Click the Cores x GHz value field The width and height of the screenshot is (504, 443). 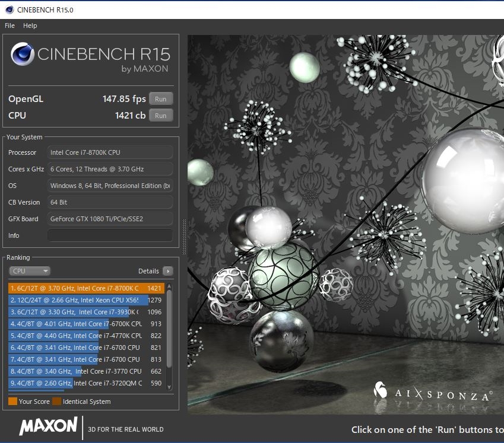click(110, 169)
